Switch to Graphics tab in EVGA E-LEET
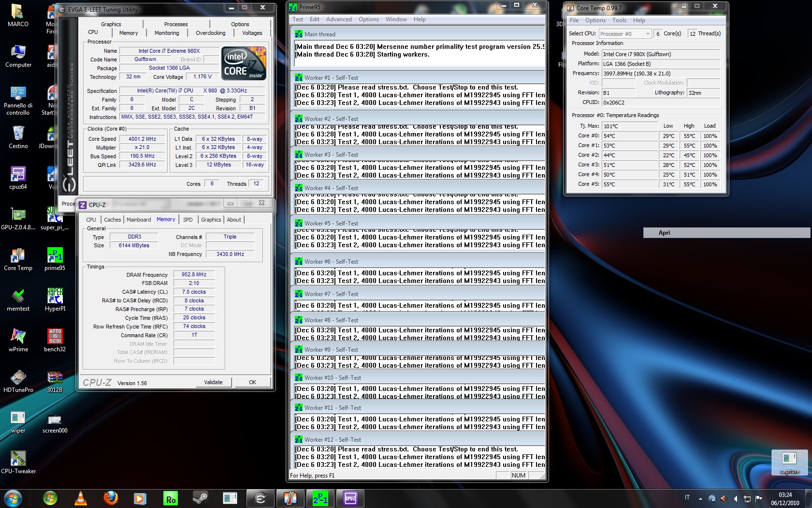Image resolution: width=812 pixels, height=508 pixels. [111, 24]
